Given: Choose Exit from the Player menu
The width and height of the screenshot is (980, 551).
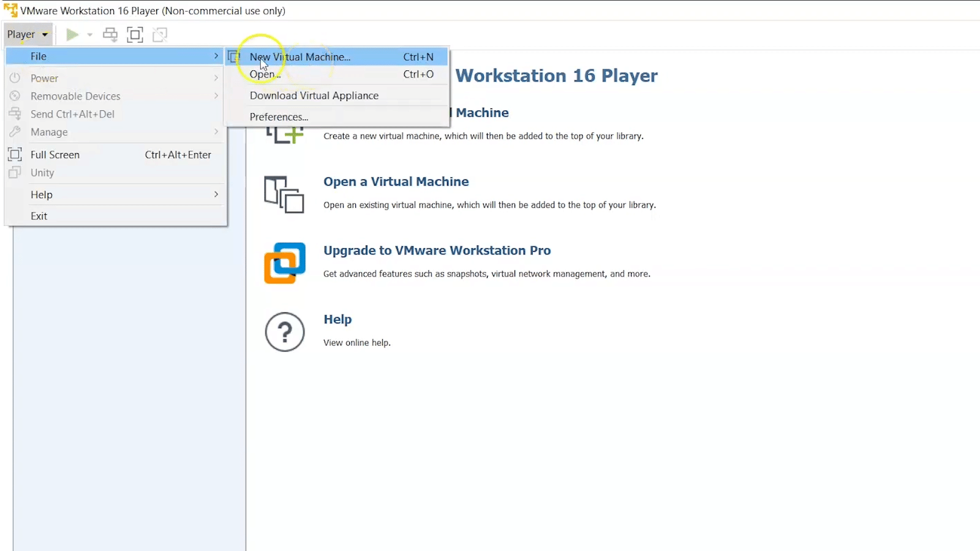Looking at the screenshot, I should pyautogui.click(x=116, y=216).
